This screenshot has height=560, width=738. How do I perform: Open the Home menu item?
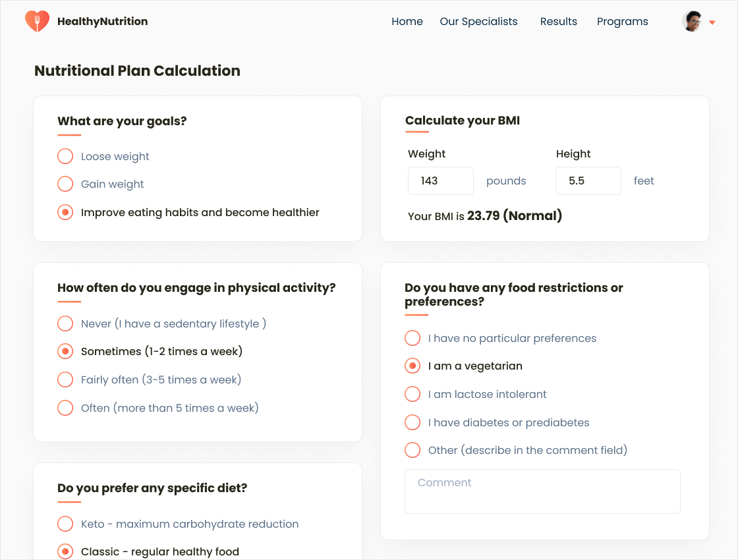tap(407, 21)
